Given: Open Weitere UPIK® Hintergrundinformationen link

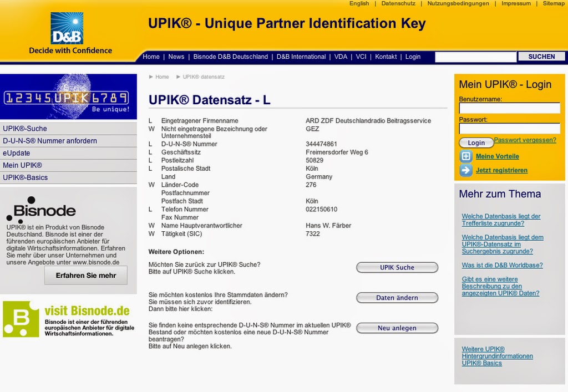Looking at the screenshot, I should (x=497, y=353).
